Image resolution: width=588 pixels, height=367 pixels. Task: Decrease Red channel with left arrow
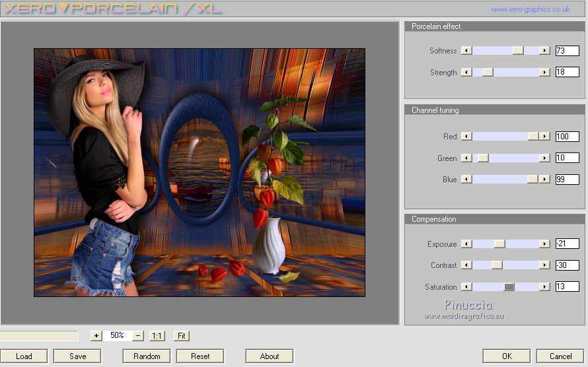[466, 137]
